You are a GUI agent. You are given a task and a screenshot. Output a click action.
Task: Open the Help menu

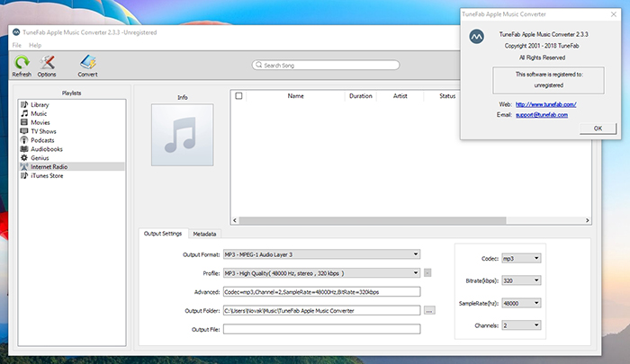click(x=35, y=45)
